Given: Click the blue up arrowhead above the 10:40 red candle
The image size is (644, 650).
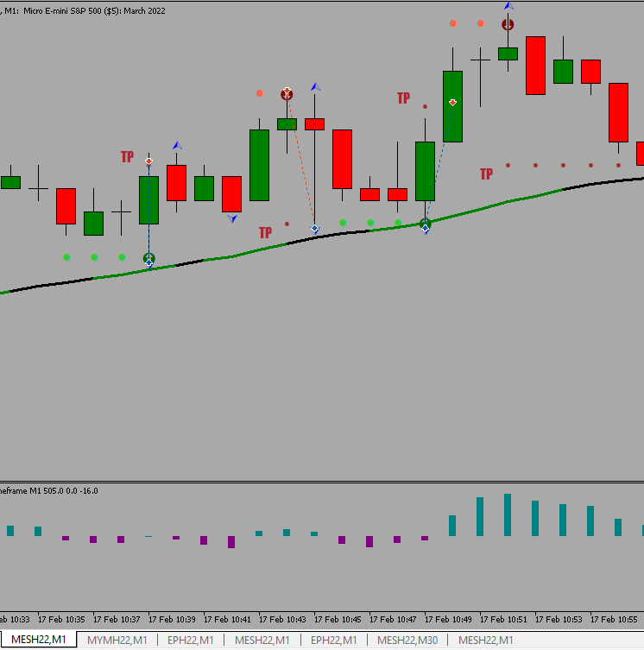Looking at the screenshot, I should 177,146.
